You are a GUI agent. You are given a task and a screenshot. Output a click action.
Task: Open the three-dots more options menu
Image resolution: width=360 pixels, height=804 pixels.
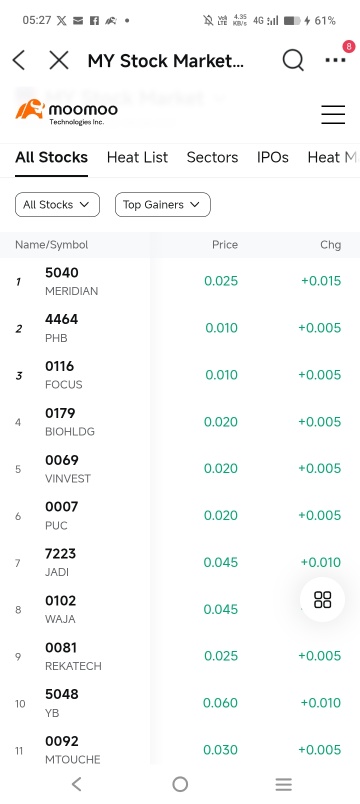335,60
